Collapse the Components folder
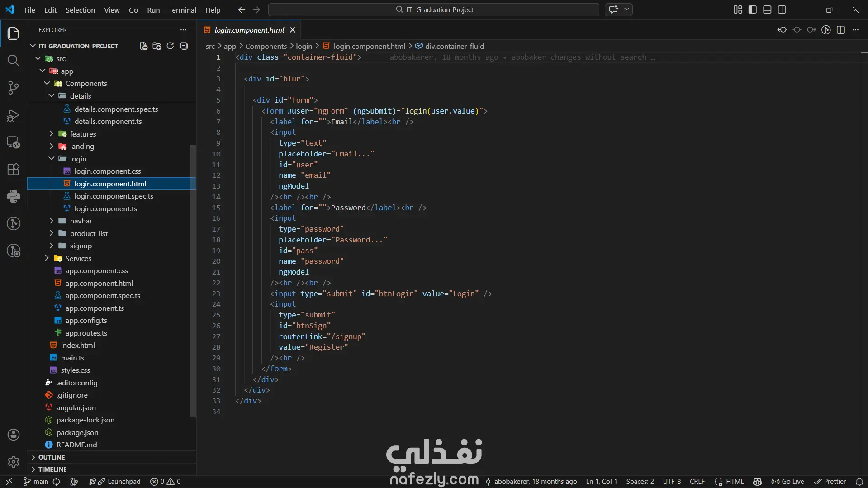Image resolution: width=868 pixels, height=488 pixels. [x=47, y=83]
